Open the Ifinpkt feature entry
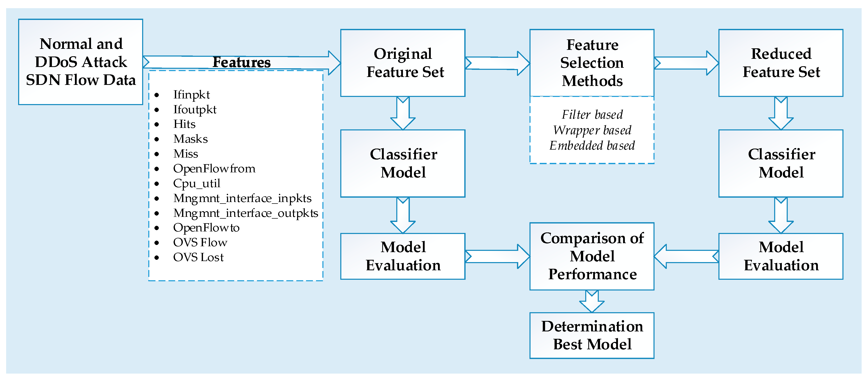868x381 pixels. (x=187, y=93)
